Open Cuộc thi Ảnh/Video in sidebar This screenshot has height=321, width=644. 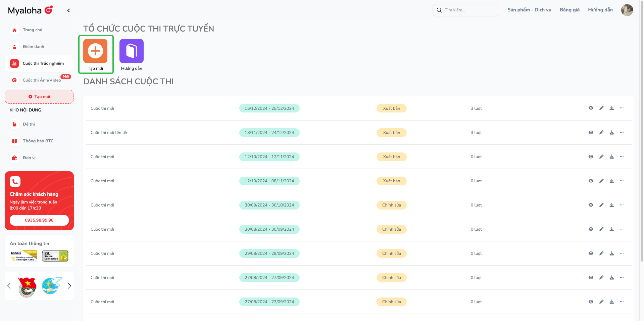[x=42, y=80]
